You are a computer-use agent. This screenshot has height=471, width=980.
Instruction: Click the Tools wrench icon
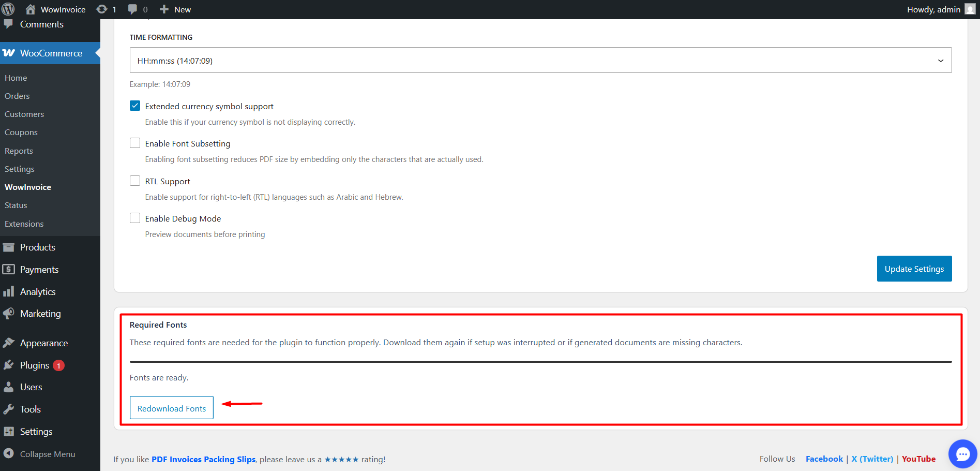(9, 409)
